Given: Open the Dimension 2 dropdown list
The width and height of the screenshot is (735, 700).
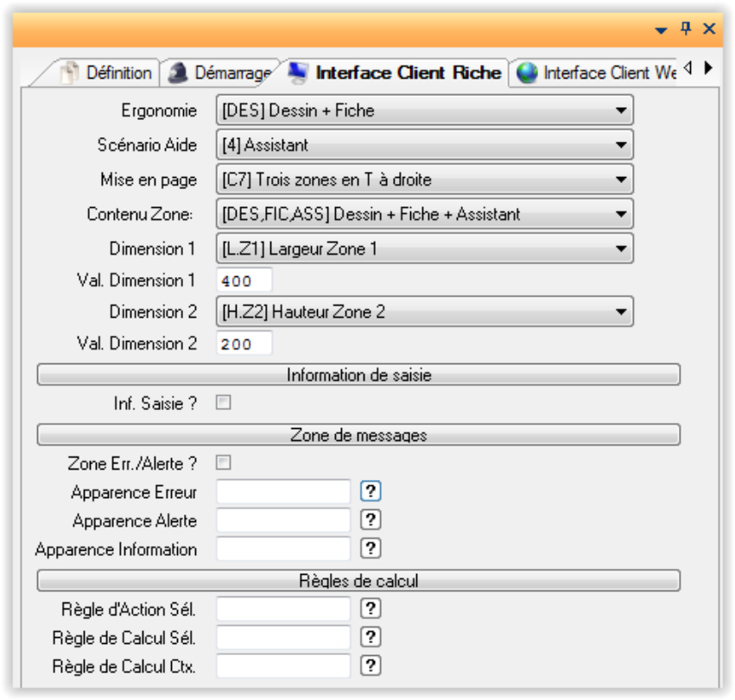Looking at the screenshot, I should click(423, 312).
